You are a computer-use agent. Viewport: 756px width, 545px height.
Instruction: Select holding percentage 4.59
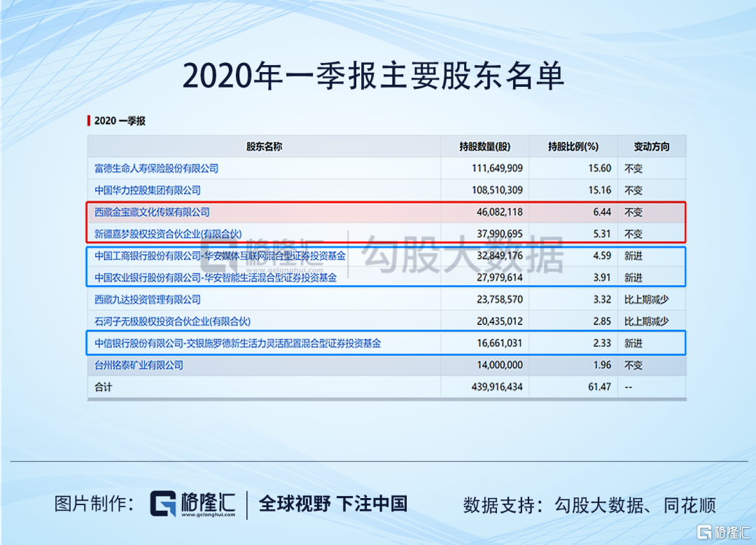(602, 256)
